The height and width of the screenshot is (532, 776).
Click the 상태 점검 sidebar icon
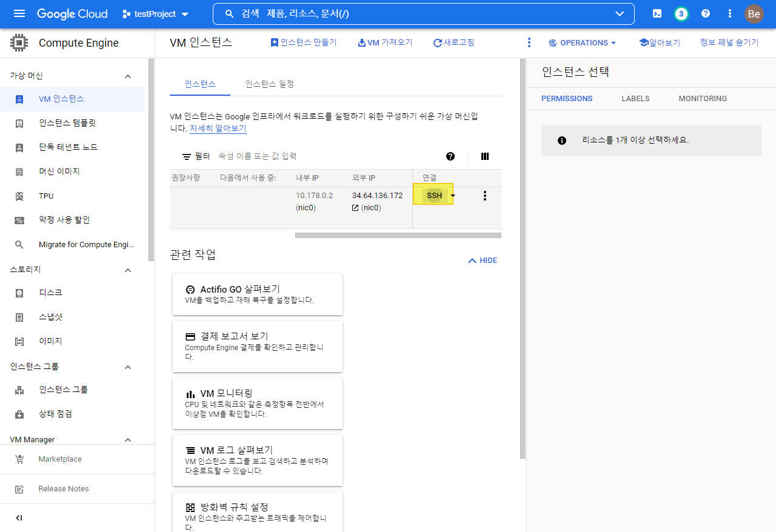pos(19,414)
